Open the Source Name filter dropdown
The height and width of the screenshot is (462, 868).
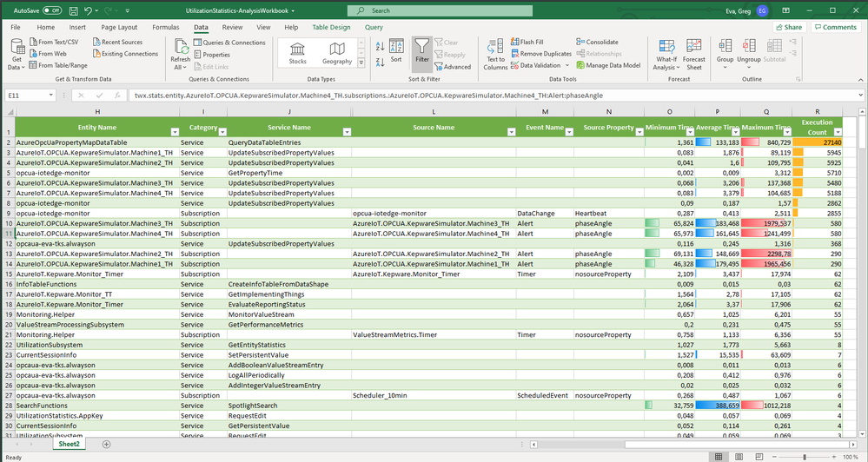(512, 132)
